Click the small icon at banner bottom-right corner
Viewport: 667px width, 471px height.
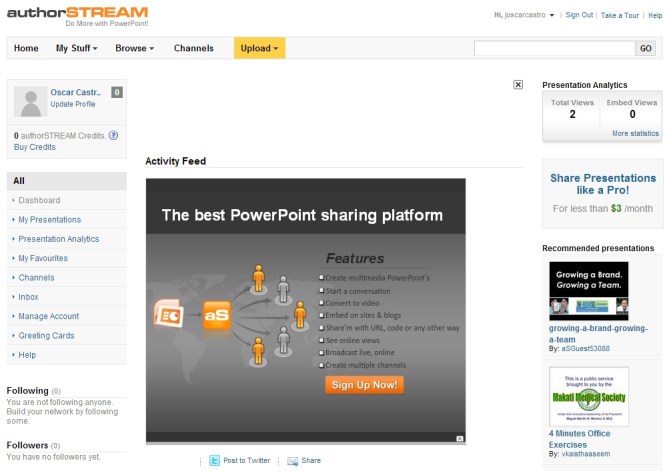tap(459, 437)
